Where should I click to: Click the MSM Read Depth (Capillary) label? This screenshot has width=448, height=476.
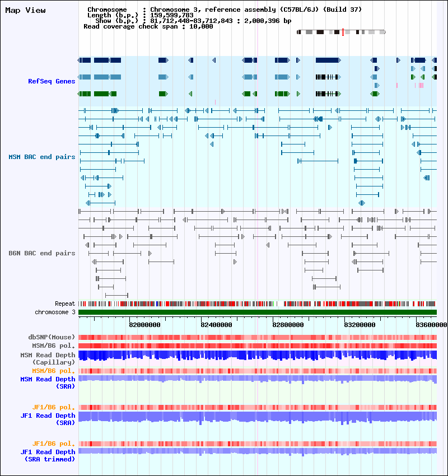(x=48, y=358)
